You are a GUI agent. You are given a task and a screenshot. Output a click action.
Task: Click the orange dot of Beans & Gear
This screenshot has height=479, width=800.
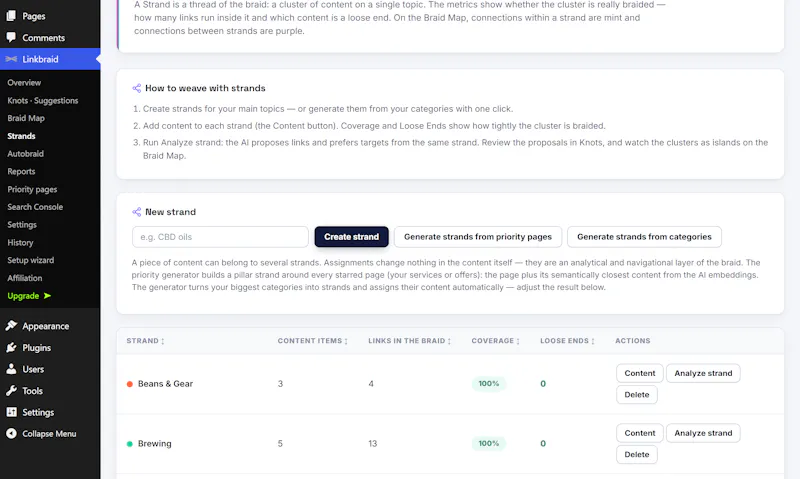pos(130,384)
